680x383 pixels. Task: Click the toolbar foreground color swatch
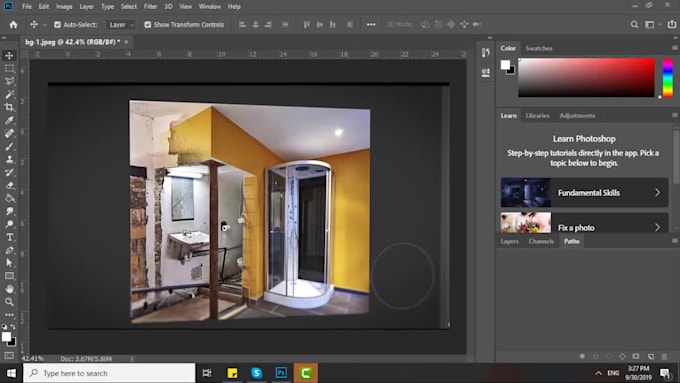point(6,337)
